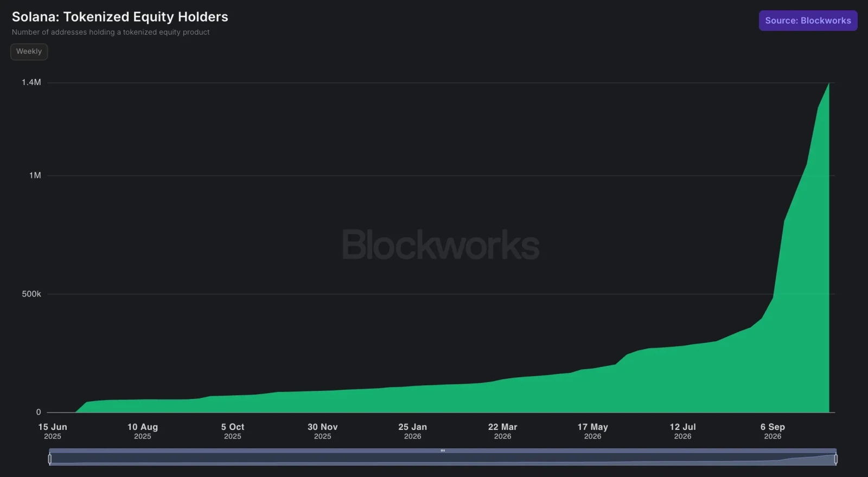Click the 0 y-axis label
The image size is (868, 477).
pos(39,412)
